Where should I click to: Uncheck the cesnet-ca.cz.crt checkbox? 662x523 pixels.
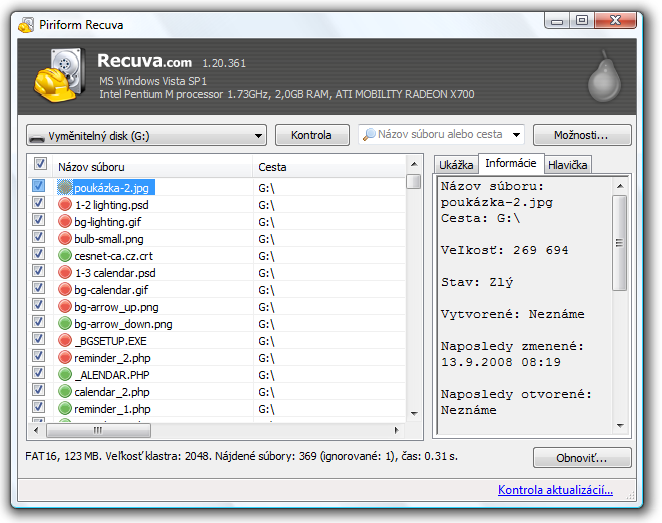[38, 253]
